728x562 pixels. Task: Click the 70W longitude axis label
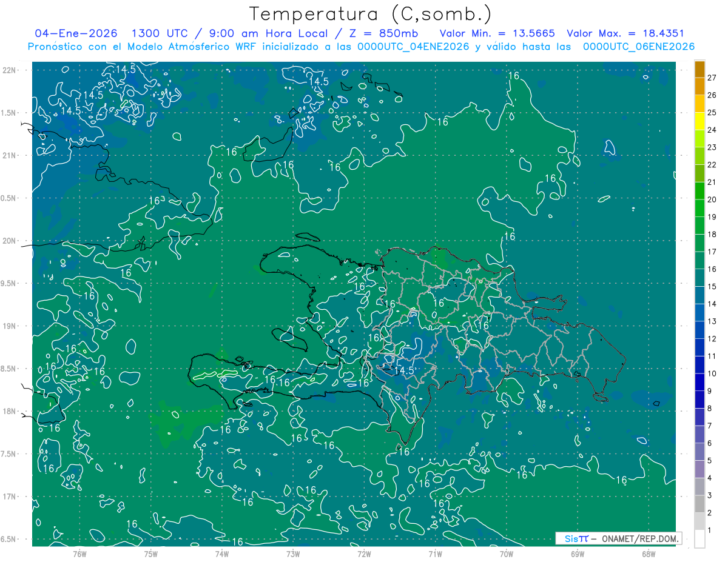pos(507,554)
